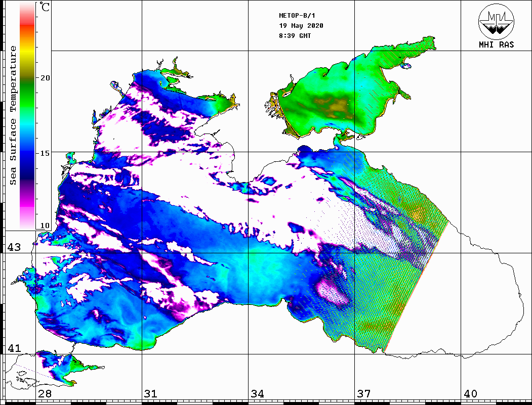The width and height of the screenshot is (532, 405).
Task: Click the "8:39 GMT" time text
Action: click(295, 35)
